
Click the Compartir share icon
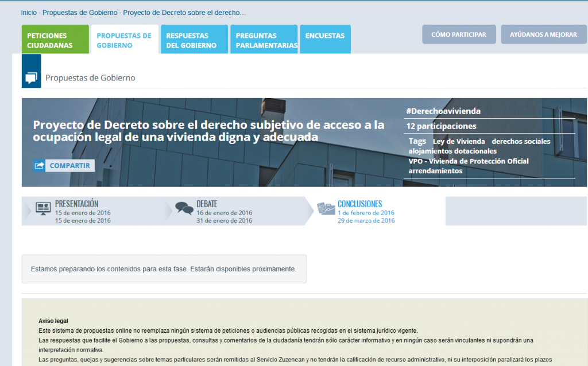pyautogui.click(x=39, y=165)
